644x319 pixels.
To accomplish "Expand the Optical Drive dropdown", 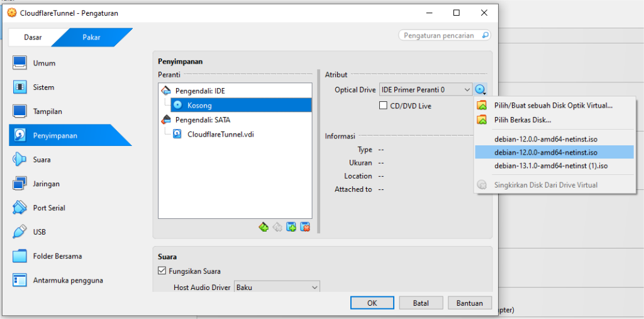I will [425, 90].
